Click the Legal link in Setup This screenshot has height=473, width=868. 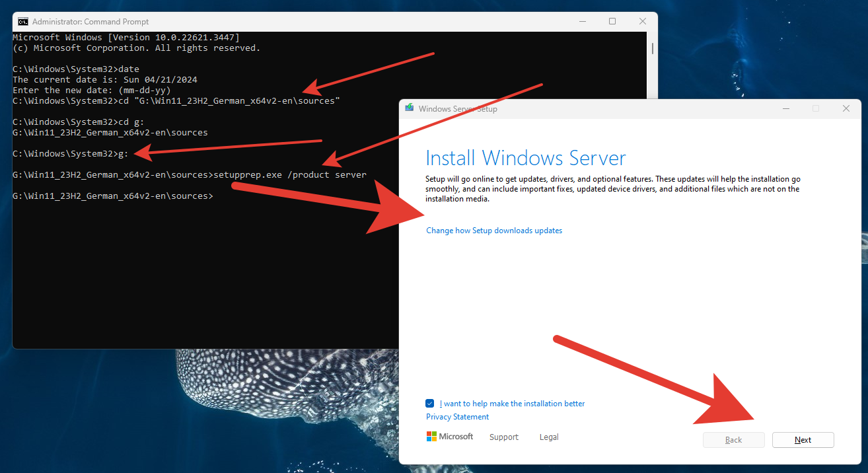[549, 437]
